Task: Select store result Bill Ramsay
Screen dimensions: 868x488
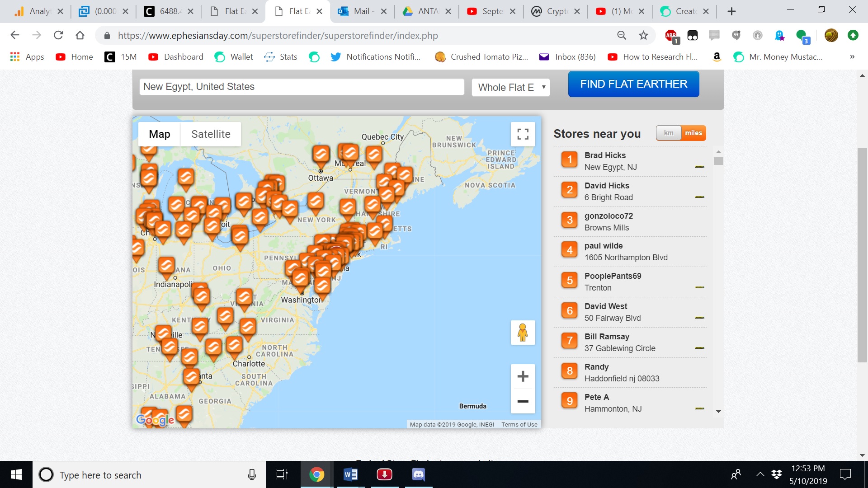Action: coord(630,343)
